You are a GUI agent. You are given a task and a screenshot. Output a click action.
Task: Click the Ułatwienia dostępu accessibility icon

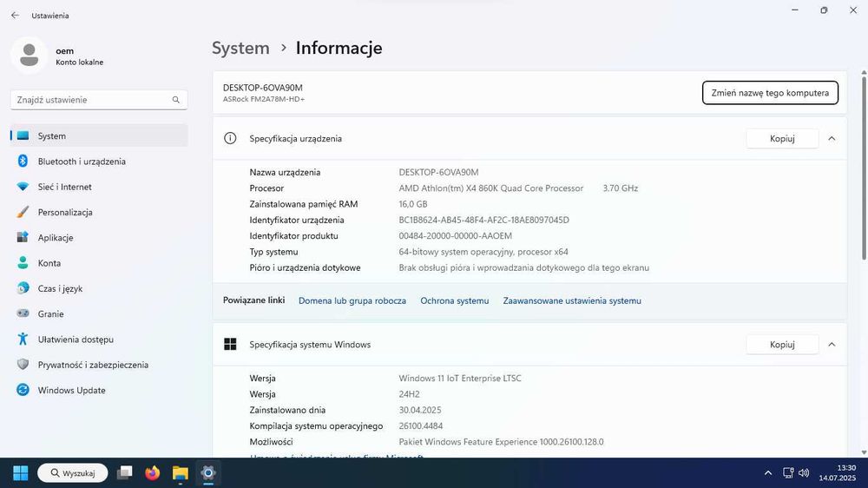tap(23, 339)
